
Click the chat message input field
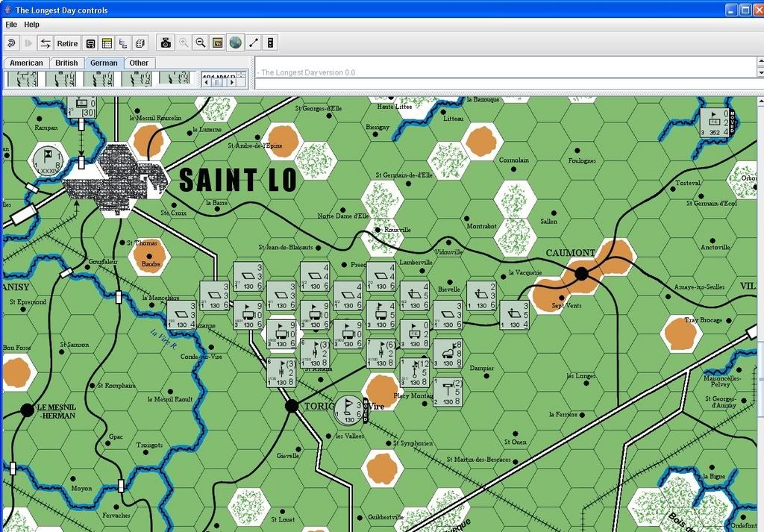[x=509, y=84]
